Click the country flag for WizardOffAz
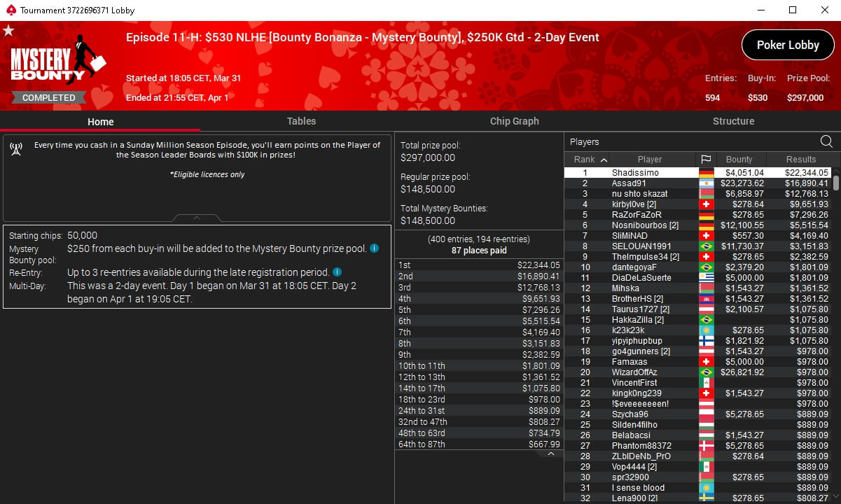Screen dimensions: 841x504 coord(706,372)
